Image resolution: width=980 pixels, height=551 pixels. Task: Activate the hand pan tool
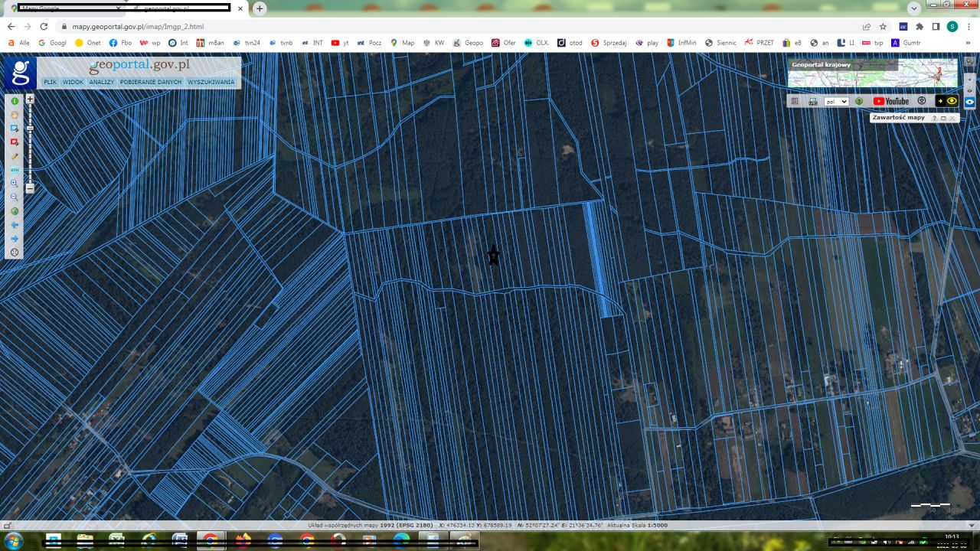tap(15, 115)
